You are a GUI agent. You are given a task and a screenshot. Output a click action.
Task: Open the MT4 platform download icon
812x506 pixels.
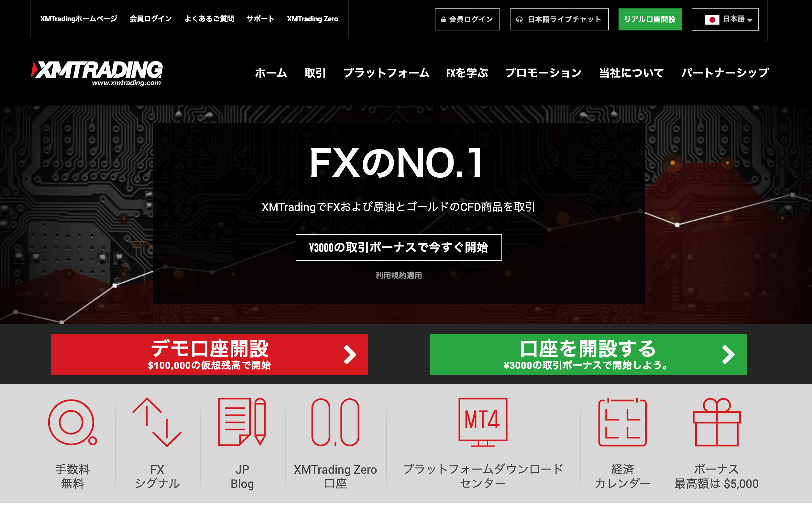coord(483,422)
